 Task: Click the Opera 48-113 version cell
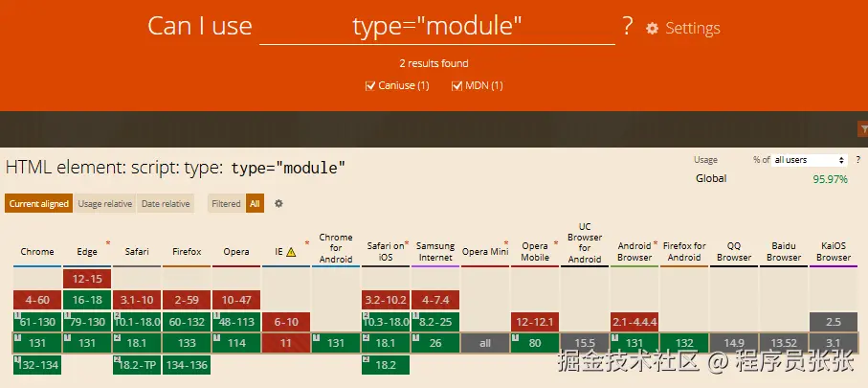click(236, 322)
